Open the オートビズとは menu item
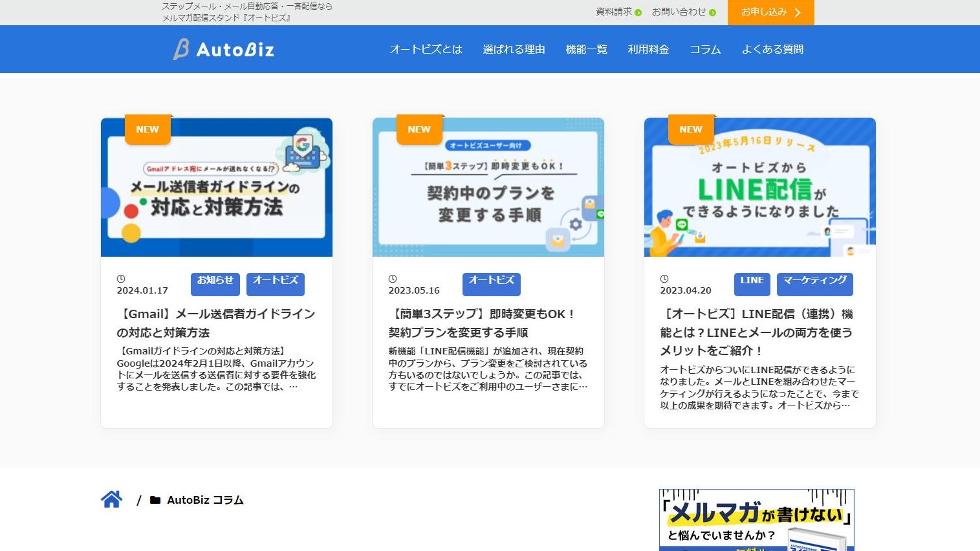This screenshot has height=551, width=980. click(426, 49)
